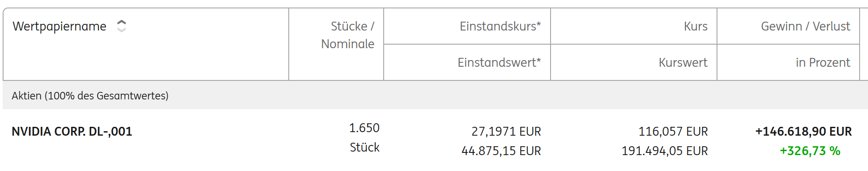The width and height of the screenshot is (868, 171).
Task: Collapse the Aktien group row
Action: click(x=435, y=95)
